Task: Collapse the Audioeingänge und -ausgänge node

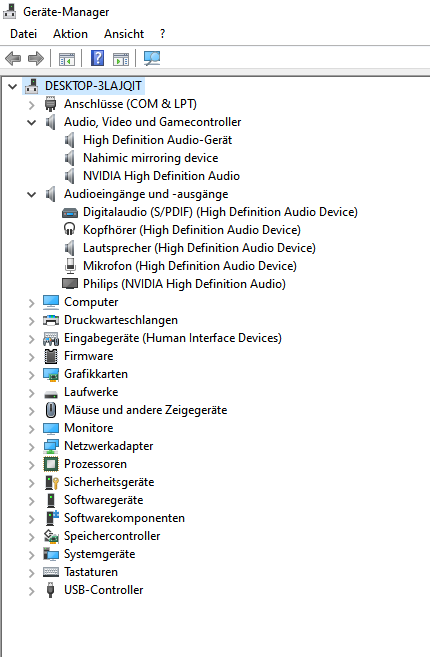Action: coord(31,194)
